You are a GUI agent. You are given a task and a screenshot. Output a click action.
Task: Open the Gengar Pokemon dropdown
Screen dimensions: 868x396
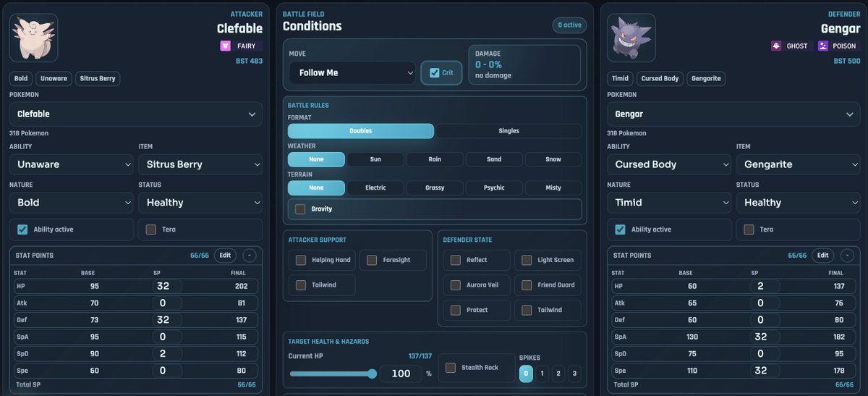point(734,114)
